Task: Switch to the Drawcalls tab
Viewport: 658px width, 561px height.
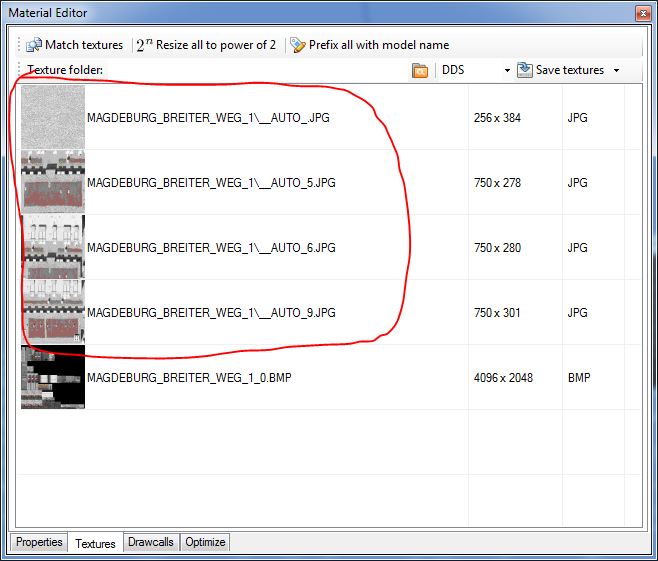Action: point(150,542)
